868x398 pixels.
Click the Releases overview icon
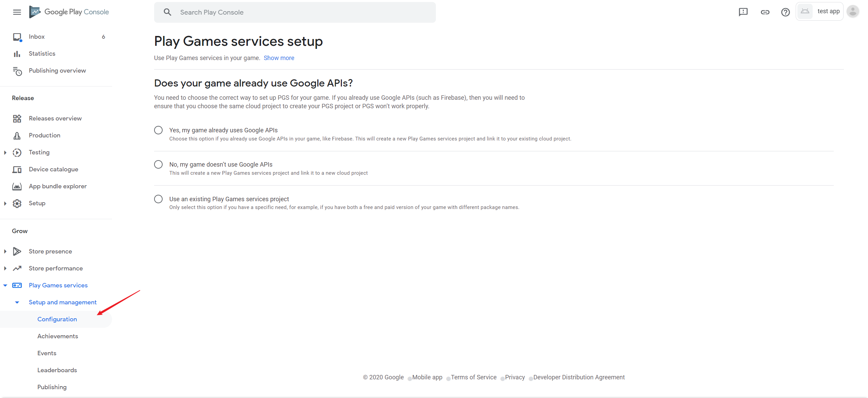pos(17,118)
